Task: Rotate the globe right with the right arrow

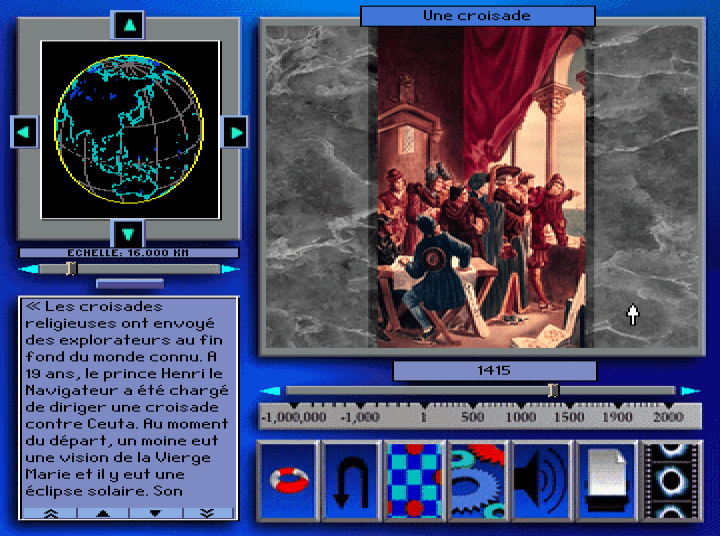Action: click(x=235, y=132)
